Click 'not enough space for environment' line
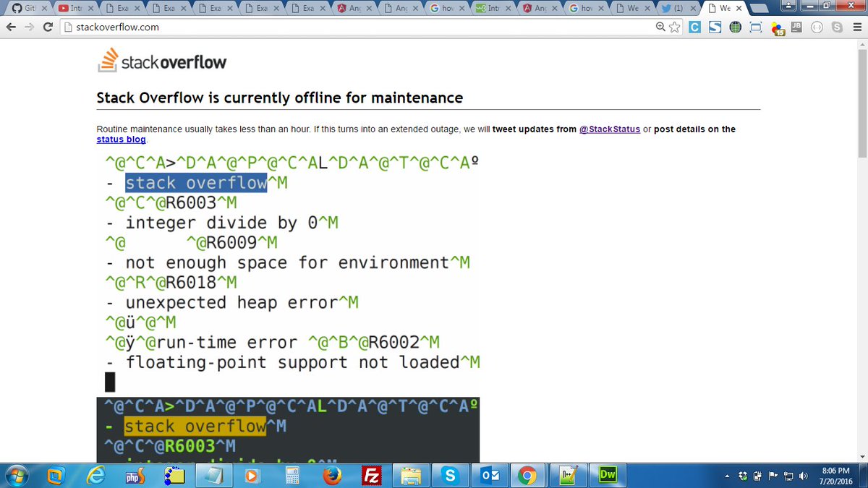The image size is (868, 488). tap(288, 262)
